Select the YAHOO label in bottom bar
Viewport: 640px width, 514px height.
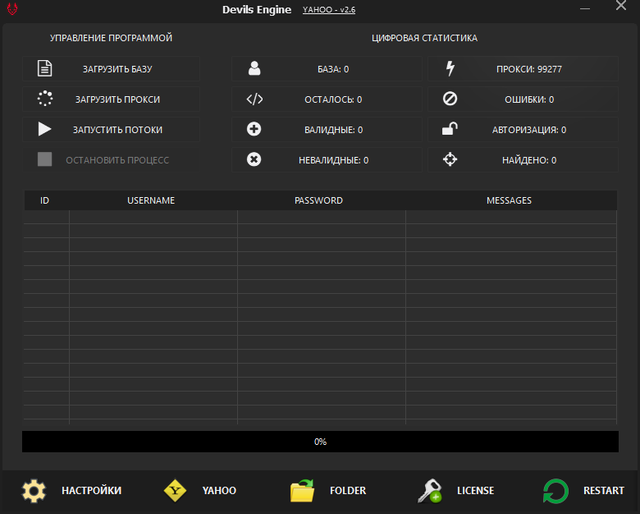click(219, 490)
